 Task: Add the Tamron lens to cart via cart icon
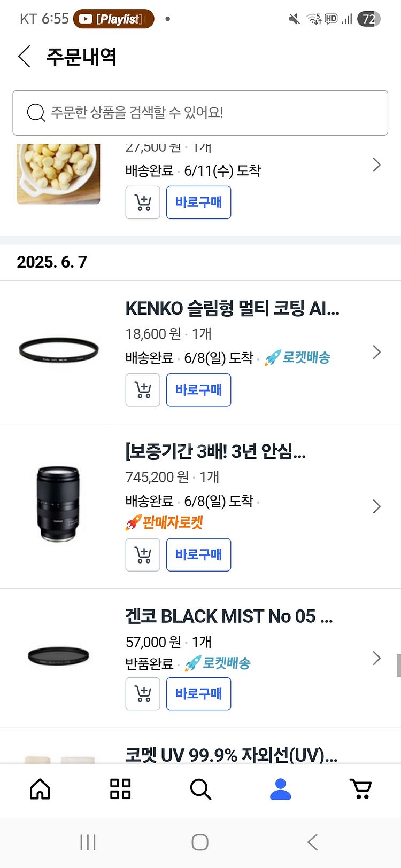coord(143,555)
